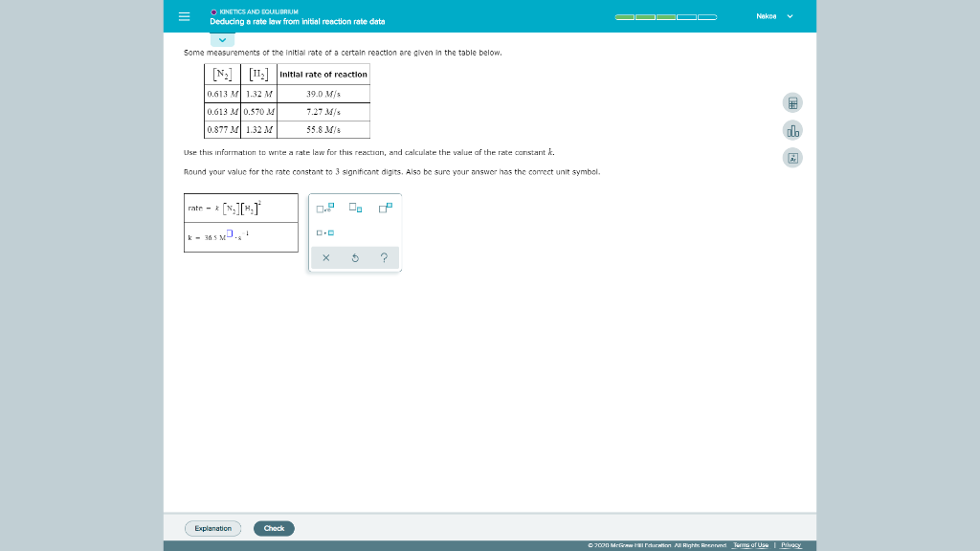Open the hamburger navigation menu
This screenshot has height=551, width=980.
[184, 17]
